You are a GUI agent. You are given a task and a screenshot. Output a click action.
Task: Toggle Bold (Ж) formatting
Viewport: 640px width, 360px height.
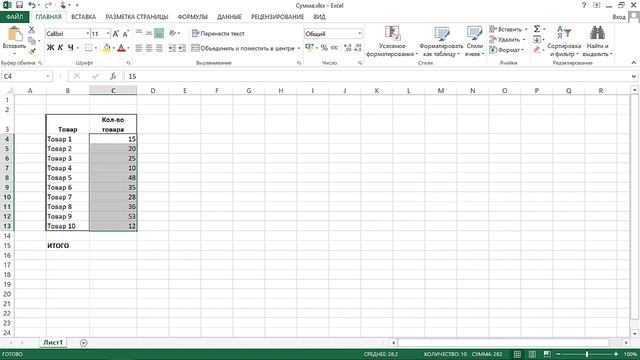50,48
